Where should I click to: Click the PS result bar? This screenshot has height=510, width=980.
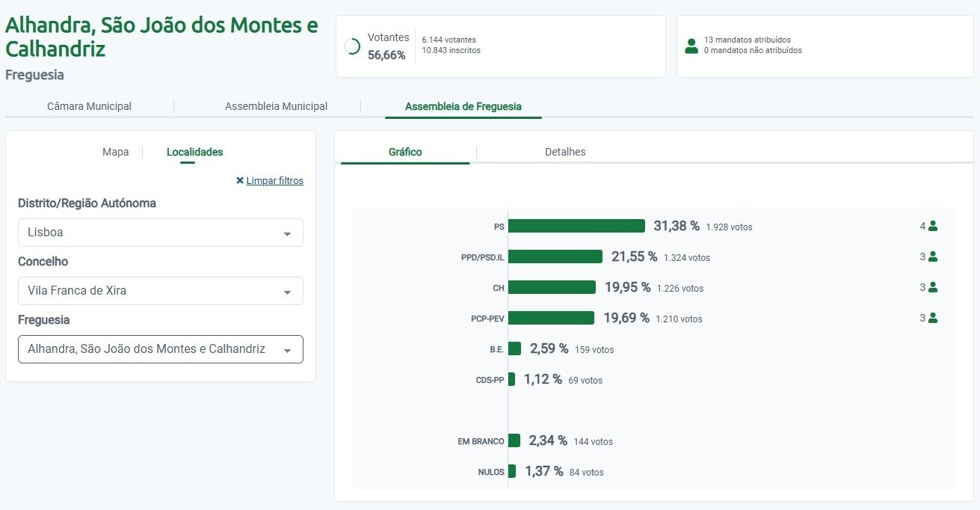click(x=576, y=226)
